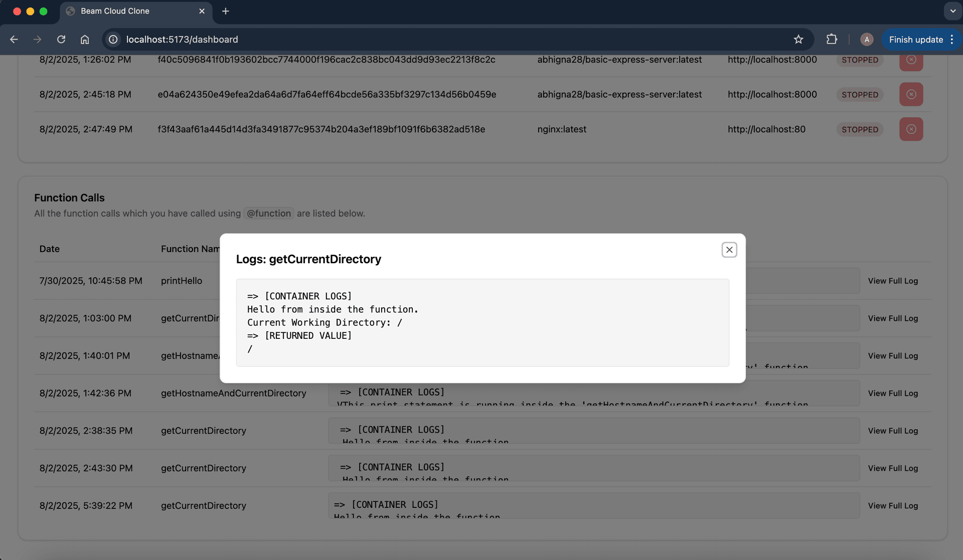Viewport: 963px width, 560px height.
Task: Close the Beam Cloud Clone tab
Action: [x=202, y=11]
